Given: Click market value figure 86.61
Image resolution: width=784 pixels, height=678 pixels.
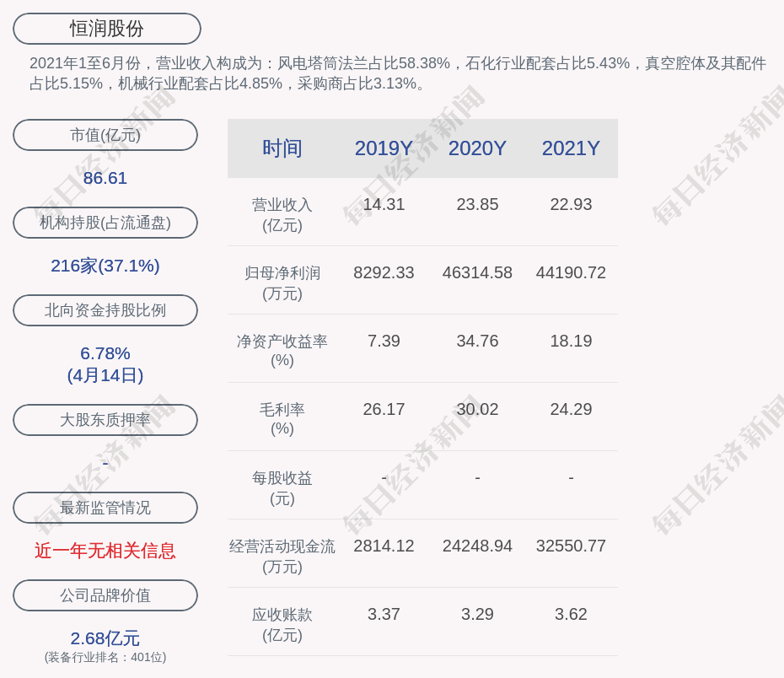Looking at the screenshot, I should click(105, 178).
